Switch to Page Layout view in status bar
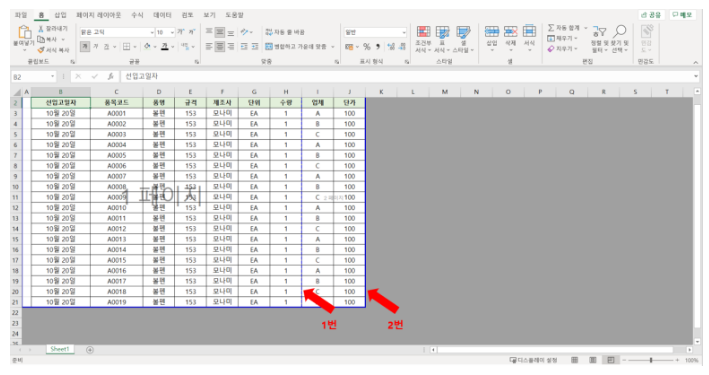 593,360
